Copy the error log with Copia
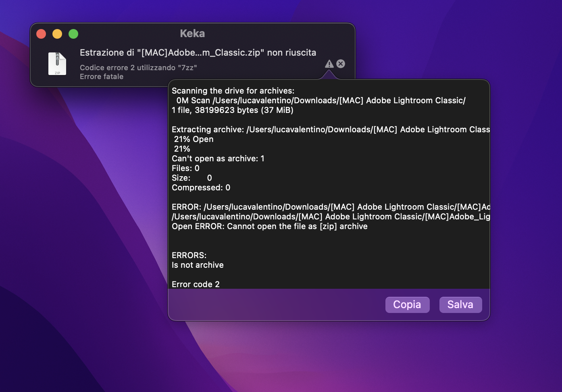Viewport: 562px width, 392px height. 407,304
